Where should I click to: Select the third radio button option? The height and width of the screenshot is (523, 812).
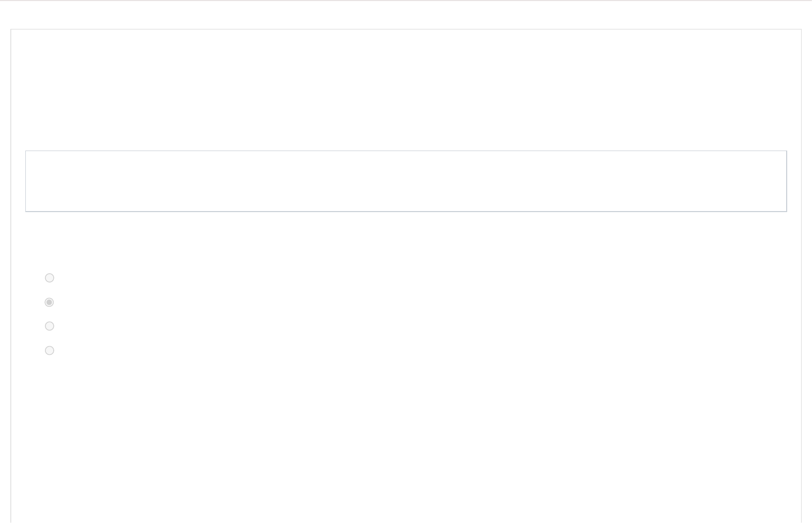click(x=50, y=326)
